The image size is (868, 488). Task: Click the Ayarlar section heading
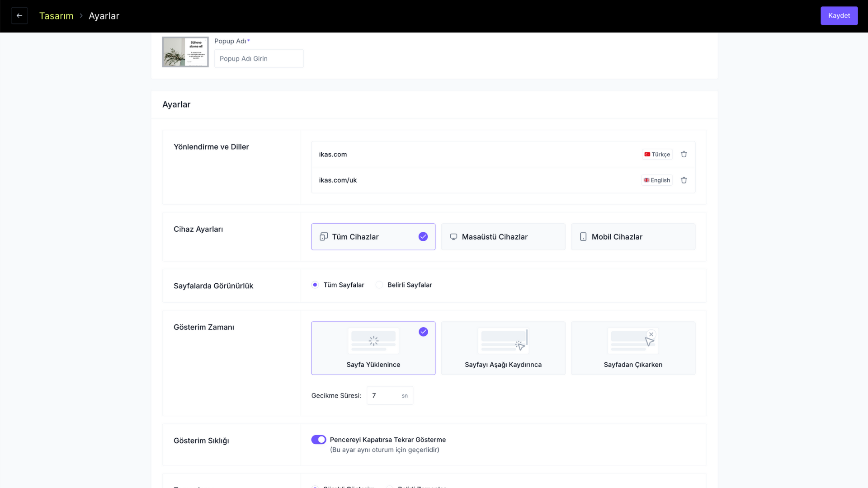pyautogui.click(x=176, y=104)
